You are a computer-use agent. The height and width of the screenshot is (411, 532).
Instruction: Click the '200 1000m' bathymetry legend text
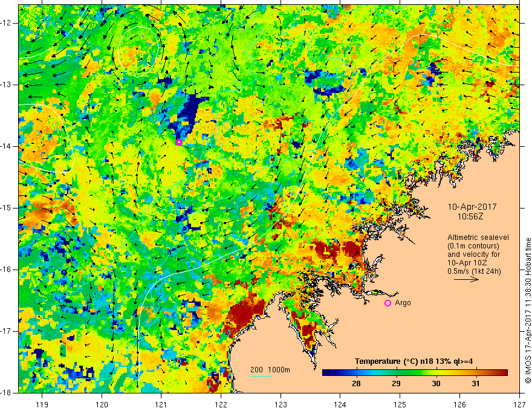(270, 370)
